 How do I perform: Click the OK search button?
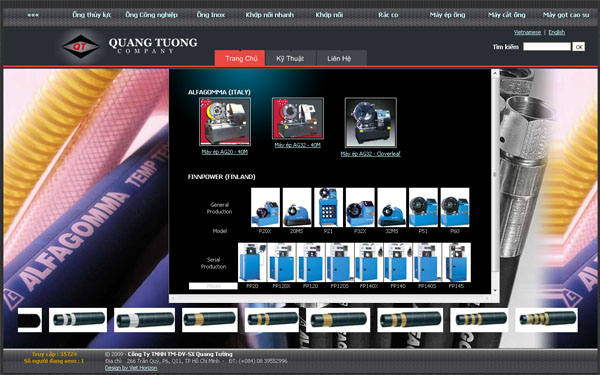point(578,47)
